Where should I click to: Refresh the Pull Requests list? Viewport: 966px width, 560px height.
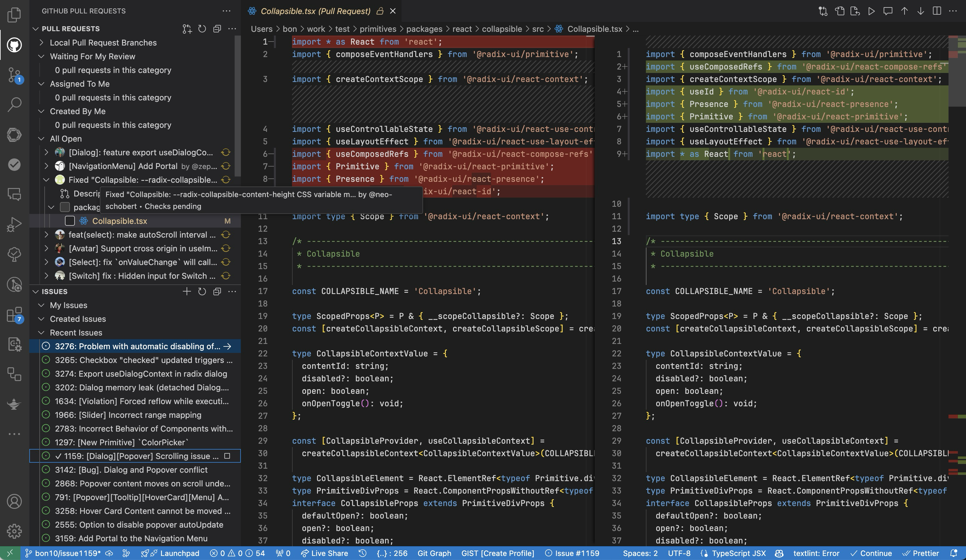pos(202,29)
